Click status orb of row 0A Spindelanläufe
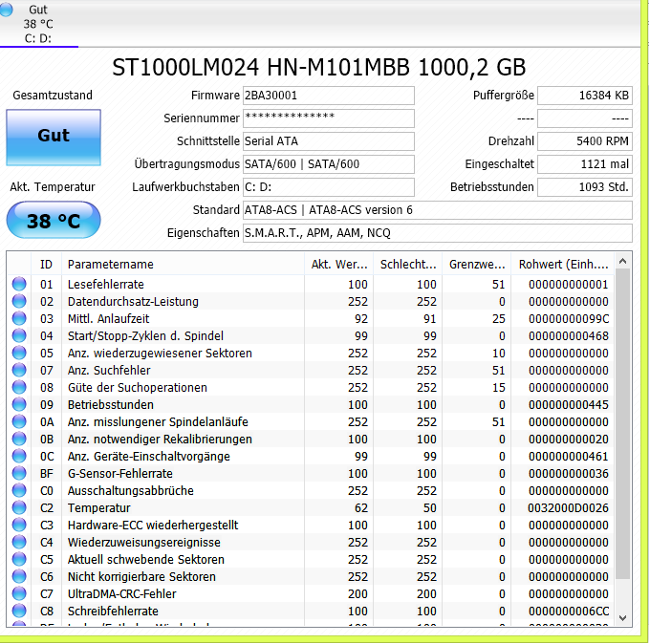 tap(19, 421)
